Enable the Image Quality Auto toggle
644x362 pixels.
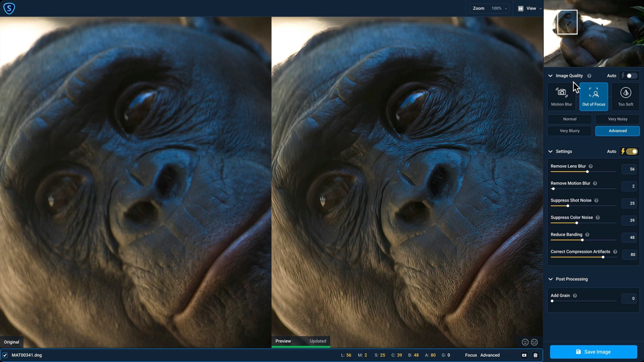(631, 76)
